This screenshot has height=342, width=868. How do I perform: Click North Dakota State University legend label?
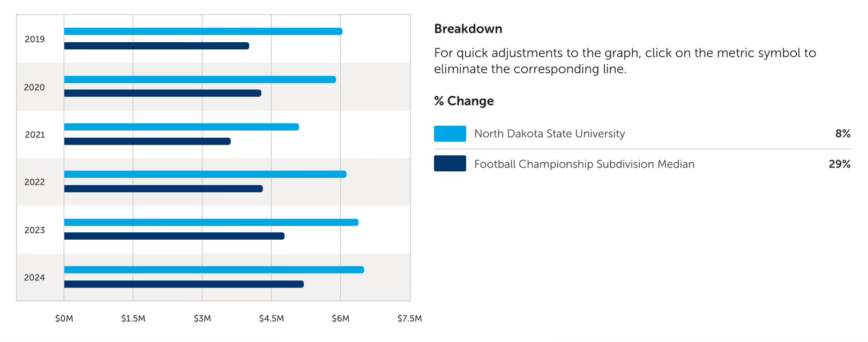click(x=549, y=134)
